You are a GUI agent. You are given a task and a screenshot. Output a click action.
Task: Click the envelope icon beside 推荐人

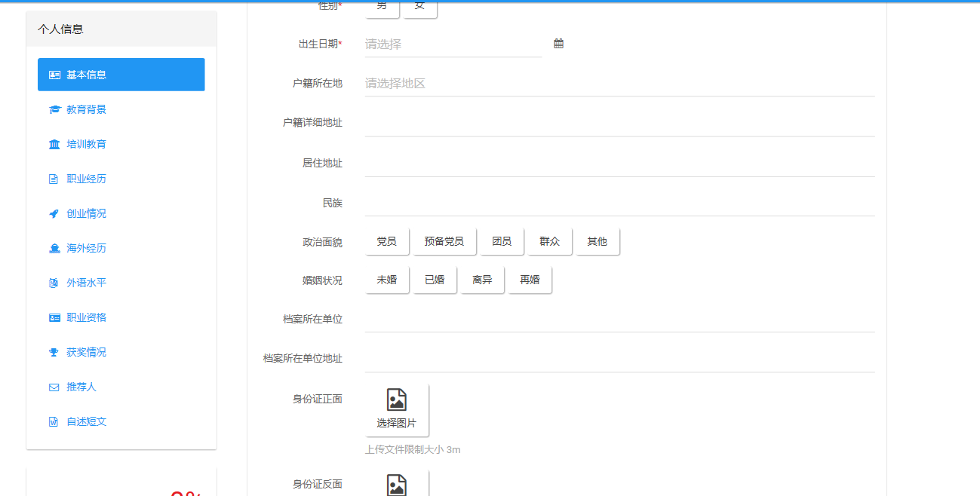pyautogui.click(x=54, y=387)
